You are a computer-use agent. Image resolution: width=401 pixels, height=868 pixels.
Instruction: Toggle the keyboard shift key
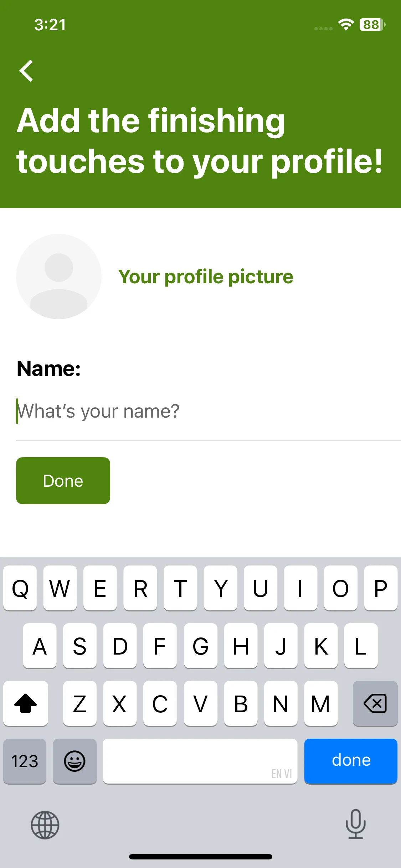(x=26, y=703)
